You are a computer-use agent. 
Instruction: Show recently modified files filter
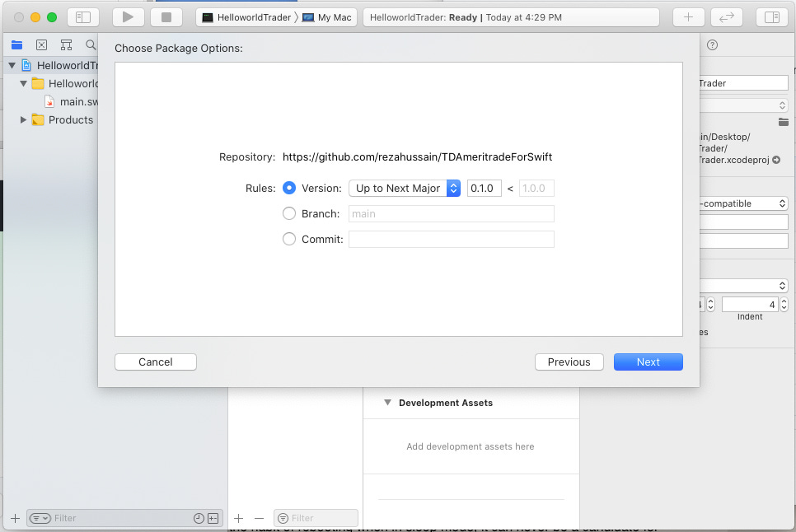click(199, 518)
